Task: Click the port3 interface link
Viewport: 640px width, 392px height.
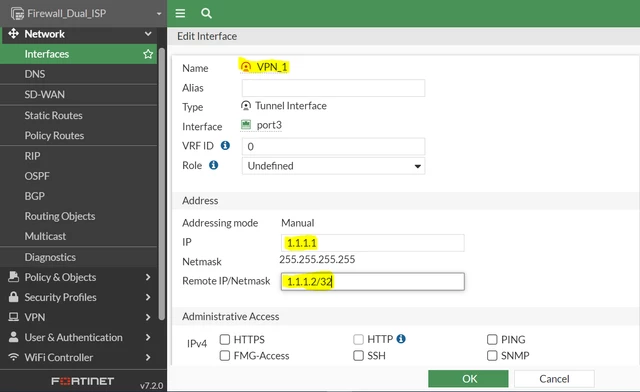Action: click(x=269, y=125)
